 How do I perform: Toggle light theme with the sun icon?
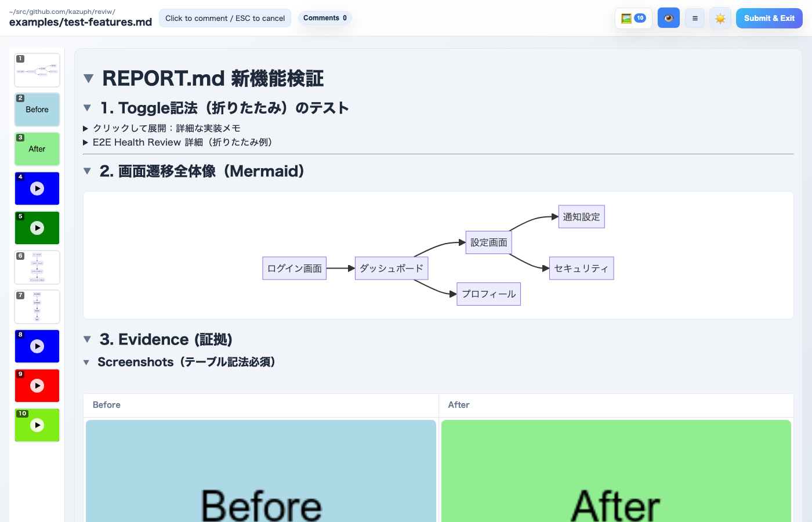(x=720, y=18)
